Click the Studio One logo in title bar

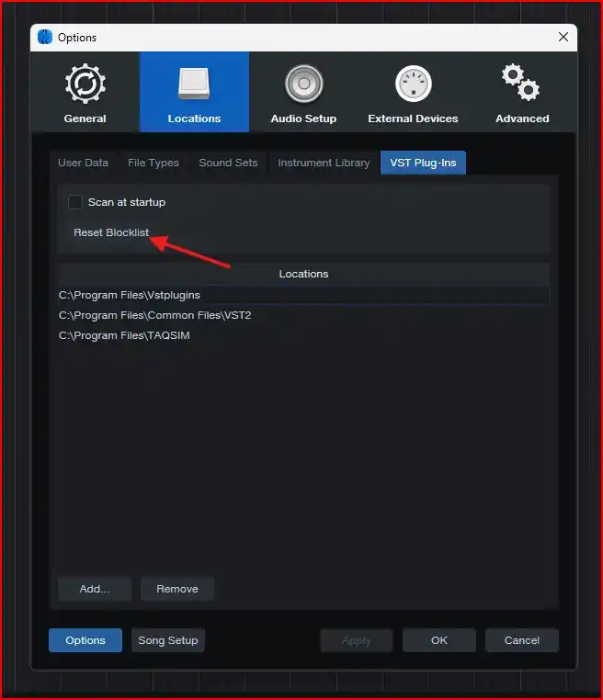(45, 37)
